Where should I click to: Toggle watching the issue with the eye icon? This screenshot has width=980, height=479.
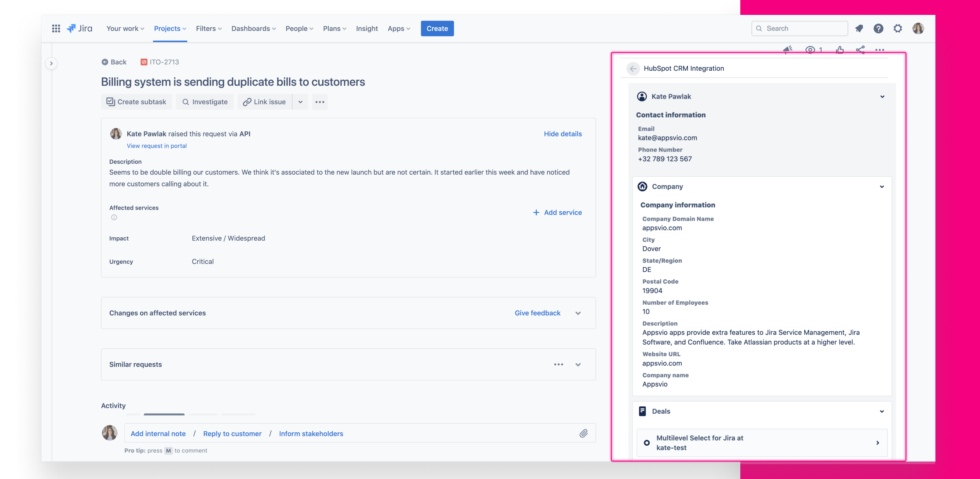810,49
